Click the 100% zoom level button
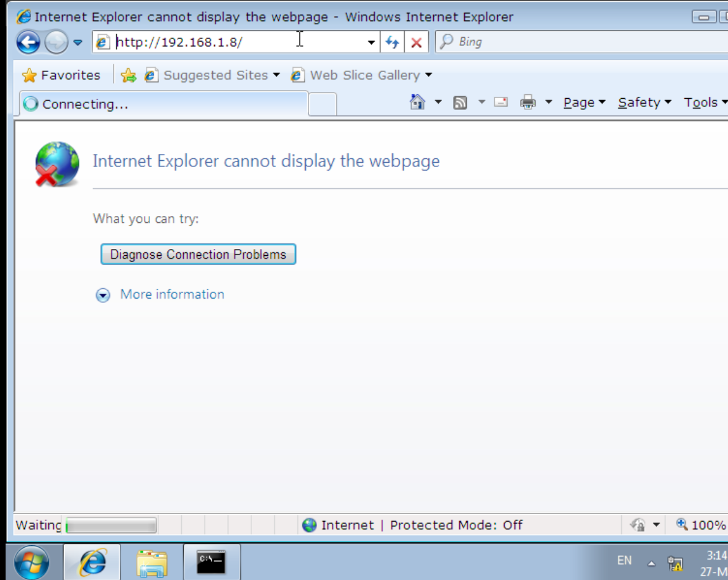The image size is (728, 580). (x=701, y=525)
